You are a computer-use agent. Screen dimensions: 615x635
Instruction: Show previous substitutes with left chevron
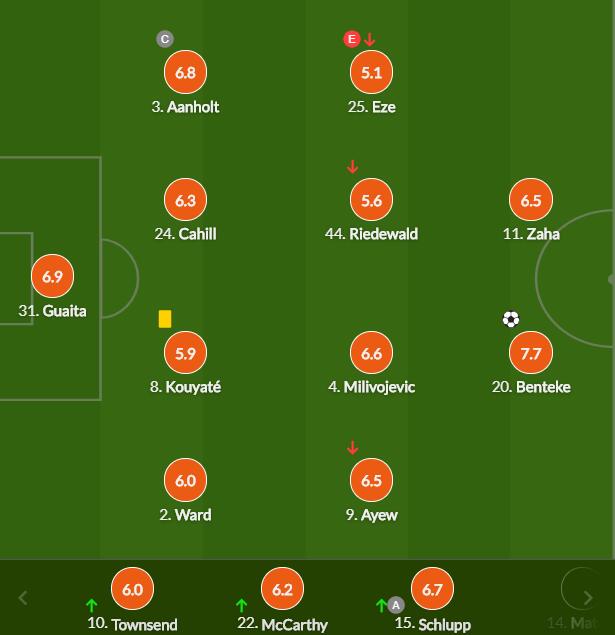(x=23, y=597)
